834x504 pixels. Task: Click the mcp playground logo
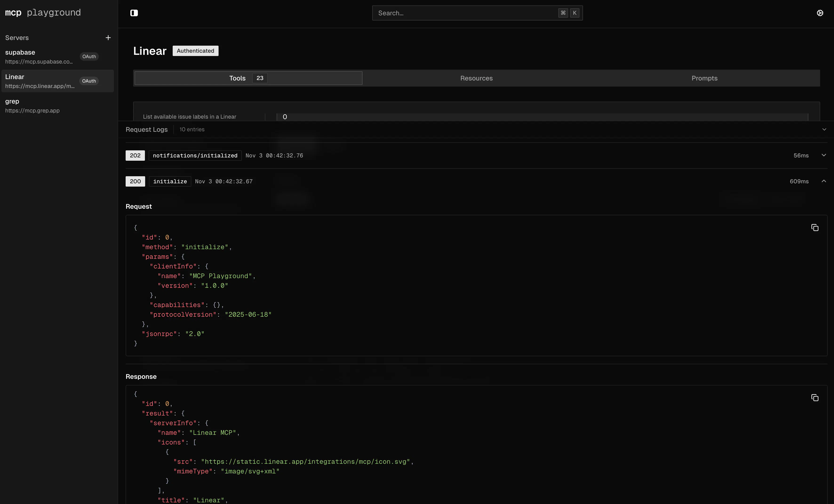(43, 12)
